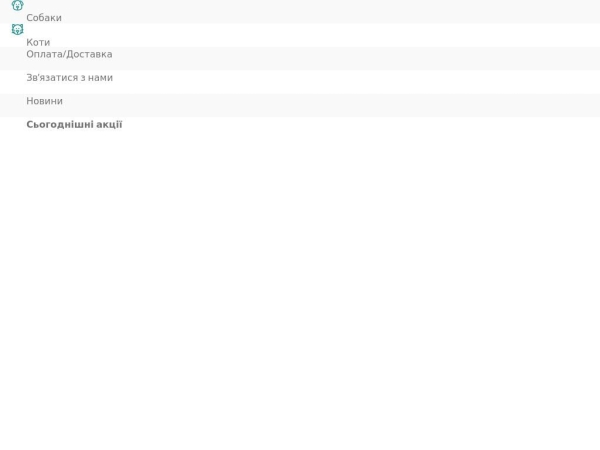Choose Коти from the navigation list

[x=38, y=42]
